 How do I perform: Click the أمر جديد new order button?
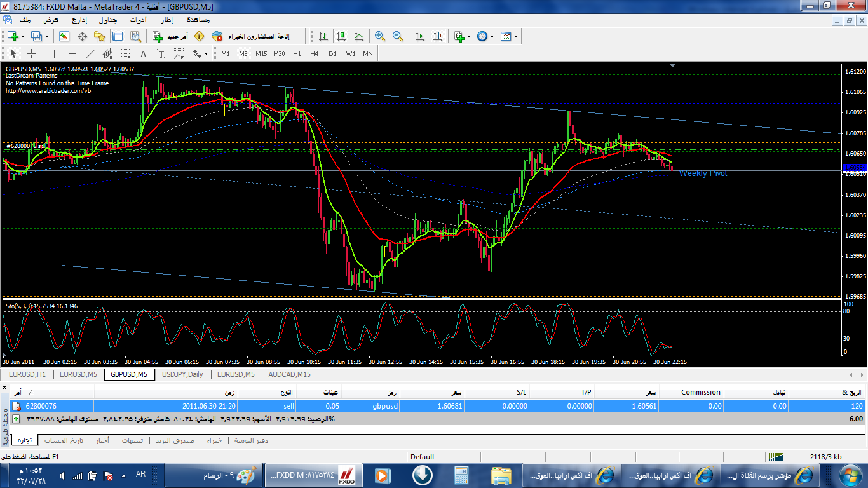[x=170, y=36]
